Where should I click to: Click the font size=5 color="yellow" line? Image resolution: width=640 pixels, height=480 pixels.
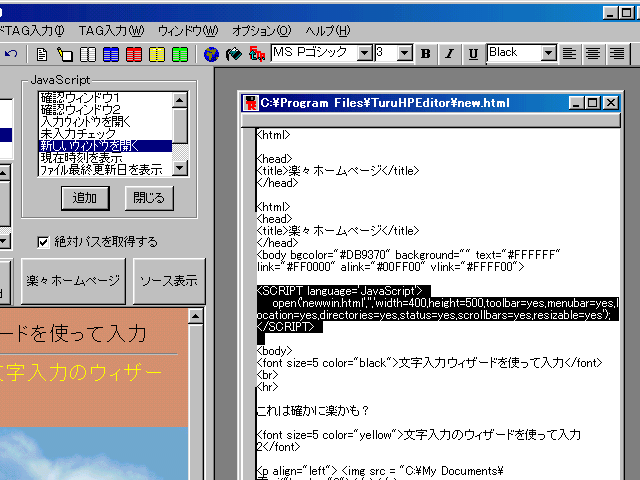(419, 435)
